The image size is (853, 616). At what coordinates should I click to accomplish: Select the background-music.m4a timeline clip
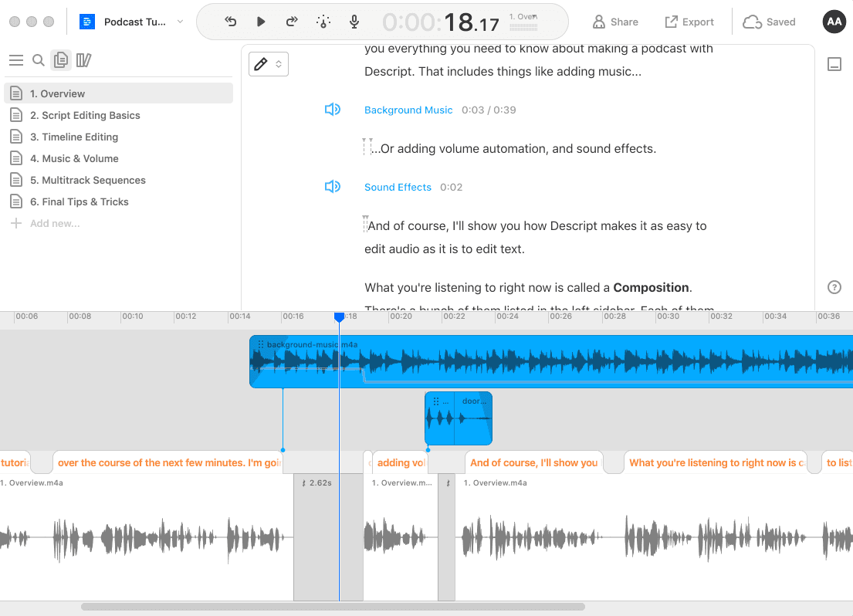tap(551, 361)
